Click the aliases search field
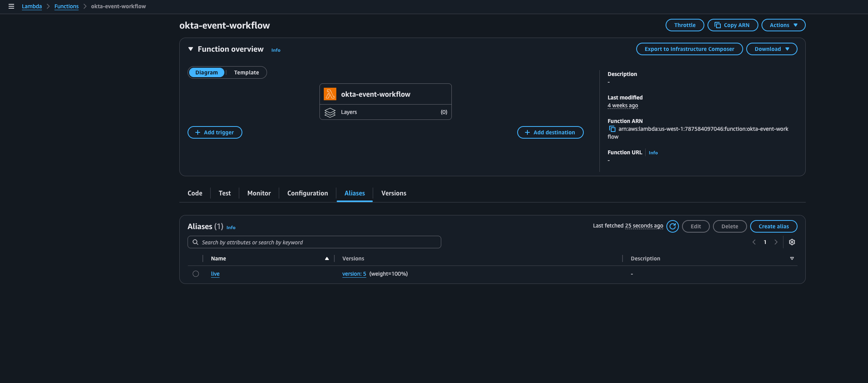 314,242
